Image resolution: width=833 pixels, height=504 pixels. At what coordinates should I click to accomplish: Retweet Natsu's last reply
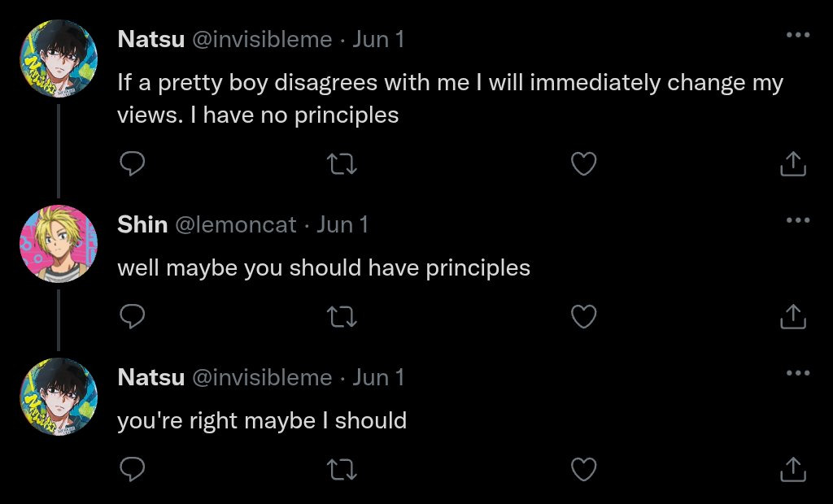[x=342, y=469]
